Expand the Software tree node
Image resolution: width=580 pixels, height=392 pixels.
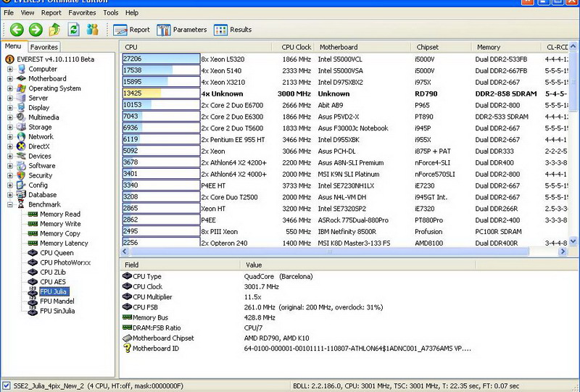coord(10,166)
